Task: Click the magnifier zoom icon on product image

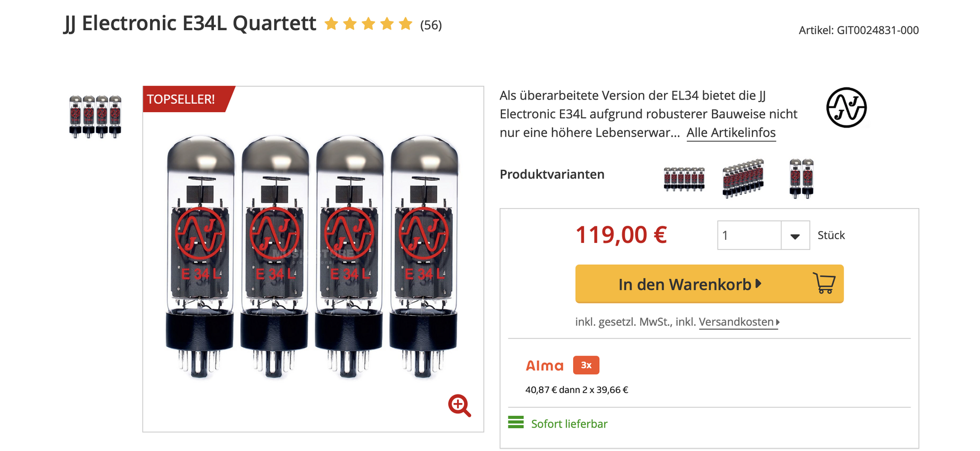Action: tap(459, 406)
